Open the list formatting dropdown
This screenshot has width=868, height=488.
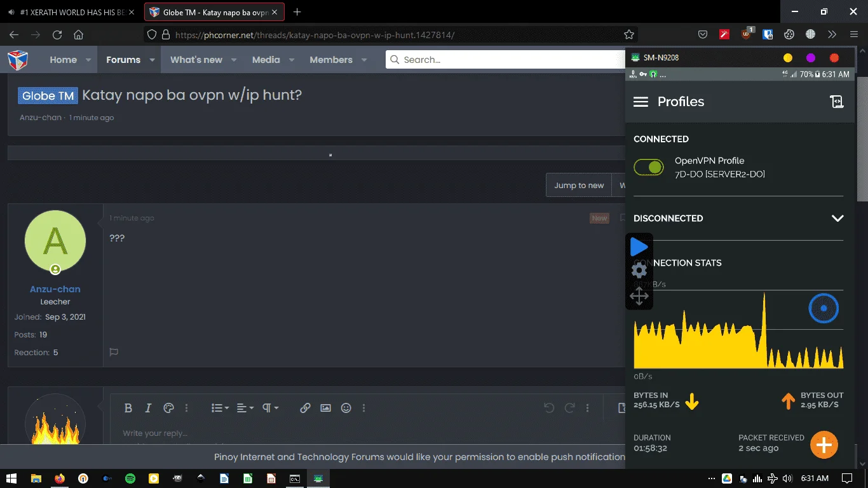[x=220, y=408]
